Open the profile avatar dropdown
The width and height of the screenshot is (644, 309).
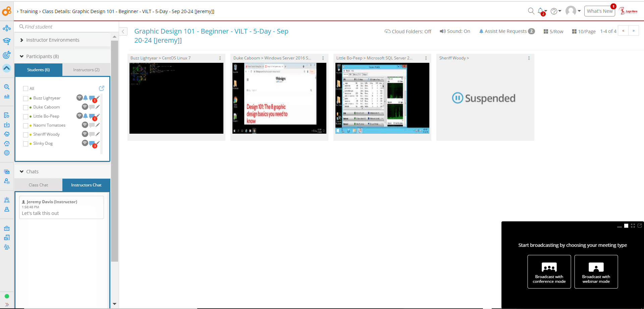click(571, 11)
